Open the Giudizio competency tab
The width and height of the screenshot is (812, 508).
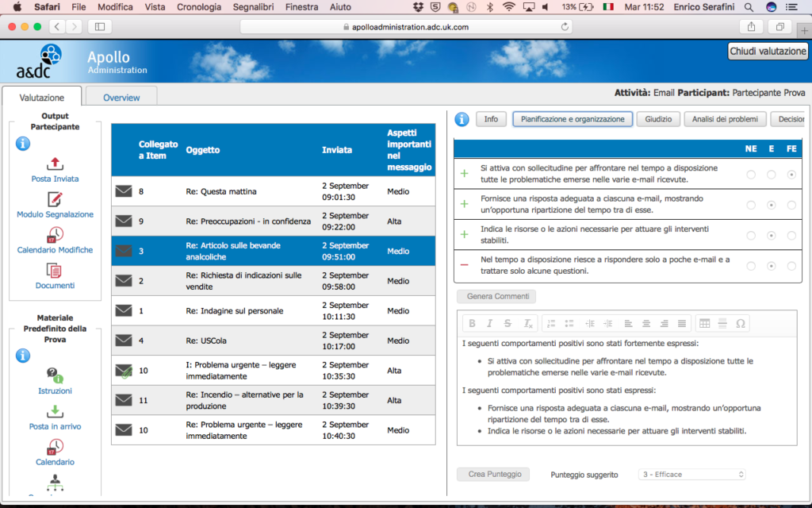point(658,119)
